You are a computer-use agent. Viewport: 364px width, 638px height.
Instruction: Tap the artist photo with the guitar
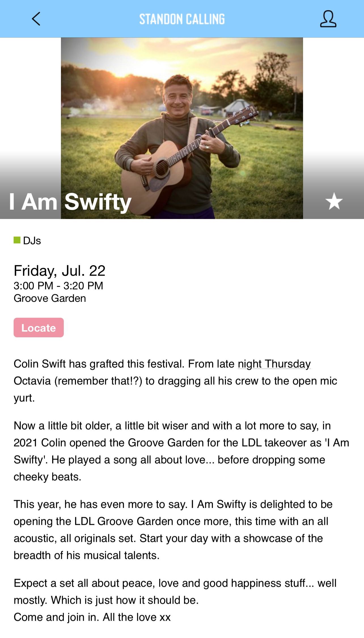(182, 128)
